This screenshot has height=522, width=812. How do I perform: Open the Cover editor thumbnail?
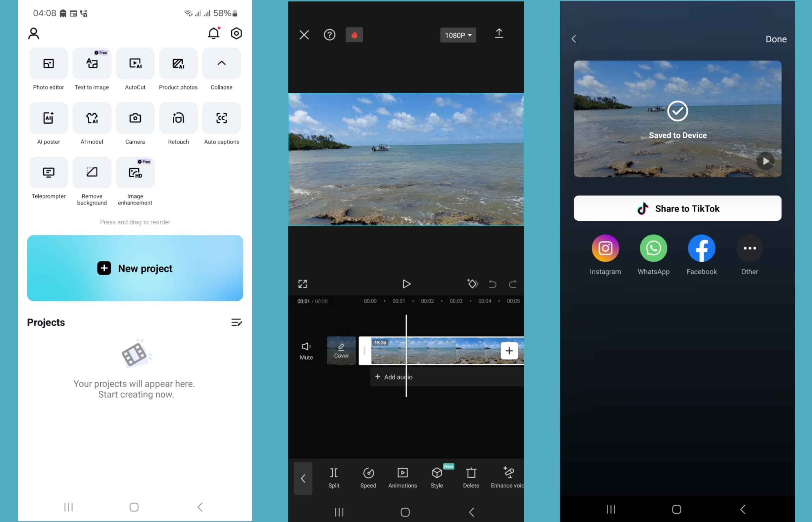pos(341,351)
